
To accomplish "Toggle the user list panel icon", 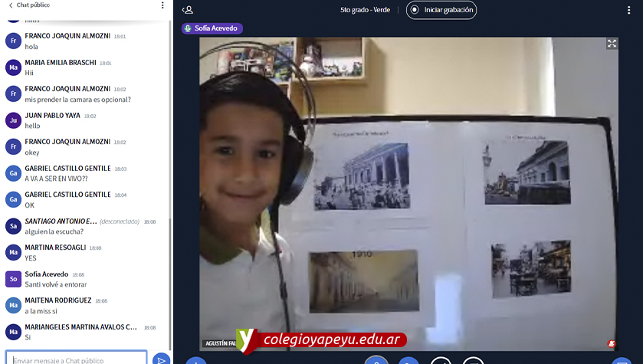I will click(x=188, y=10).
